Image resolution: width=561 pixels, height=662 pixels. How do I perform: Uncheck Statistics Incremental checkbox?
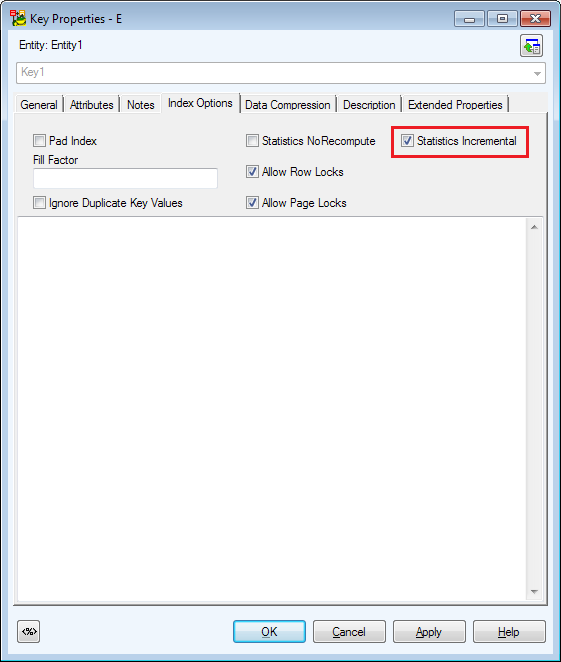click(x=407, y=140)
